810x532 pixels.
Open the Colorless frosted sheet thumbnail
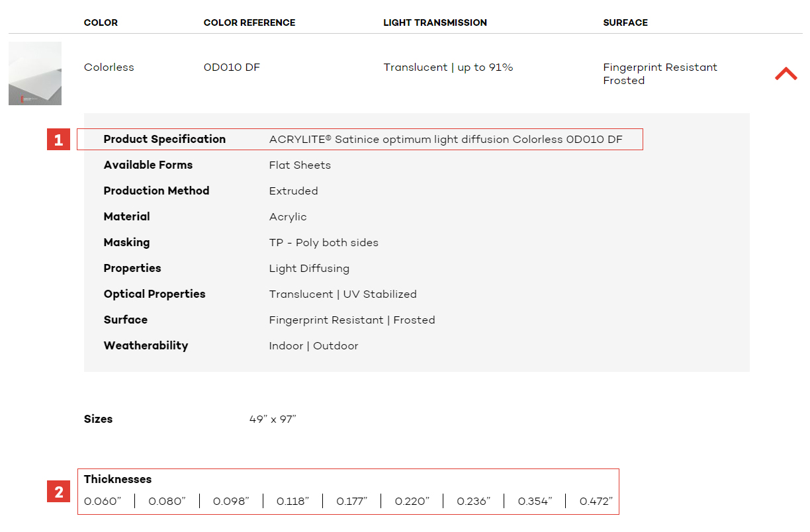[x=35, y=73]
